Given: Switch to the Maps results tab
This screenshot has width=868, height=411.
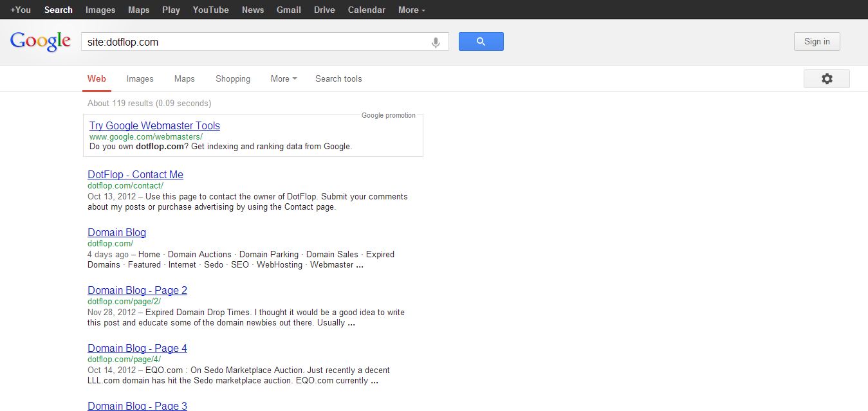Looking at the screenshot, I should pos(184,78).
